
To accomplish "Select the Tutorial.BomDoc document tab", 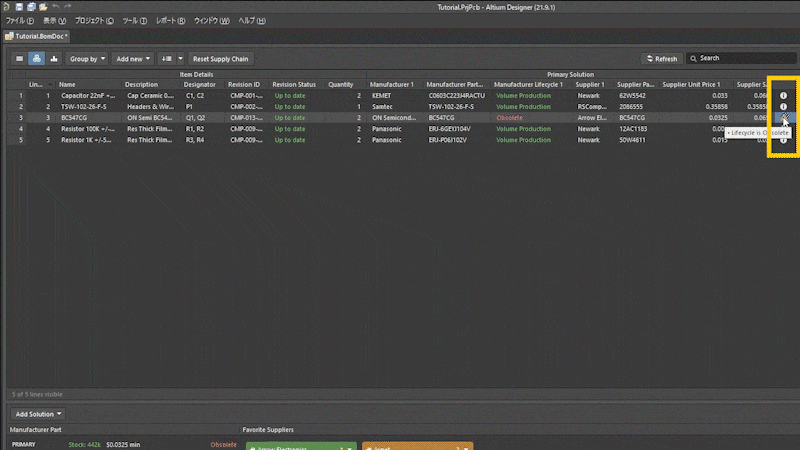I will pyautogui.click(x=37, y=36).
